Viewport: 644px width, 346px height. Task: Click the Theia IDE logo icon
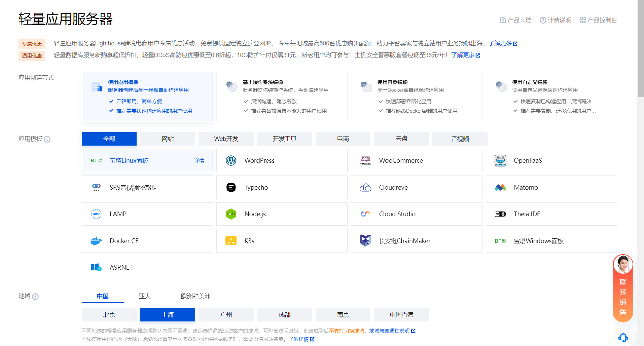pyautogui.click(x=500, y=214)
